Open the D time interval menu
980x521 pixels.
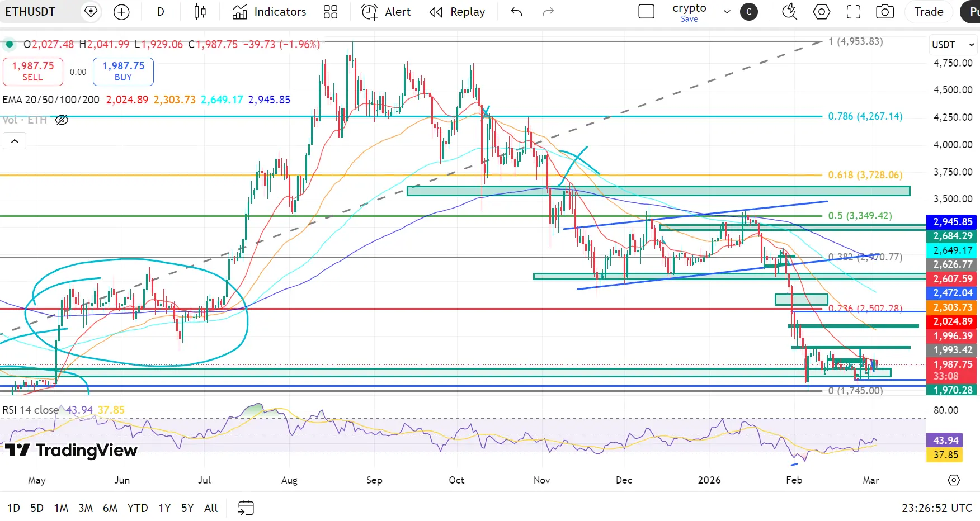161,12
